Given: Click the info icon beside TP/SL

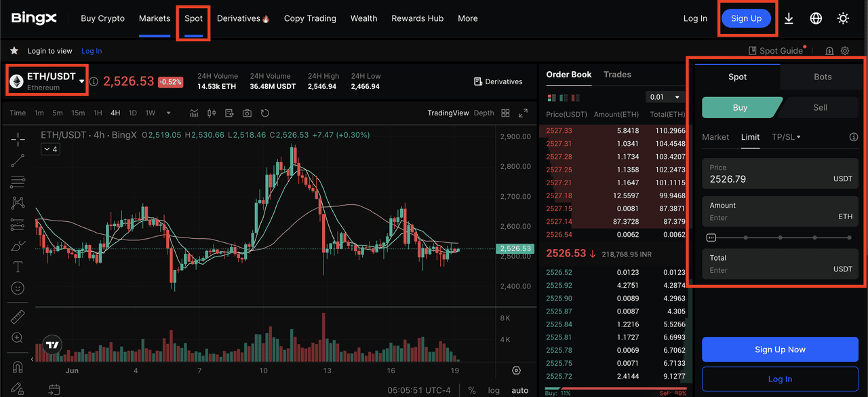Looking at the screenshot, I should 854,137.
